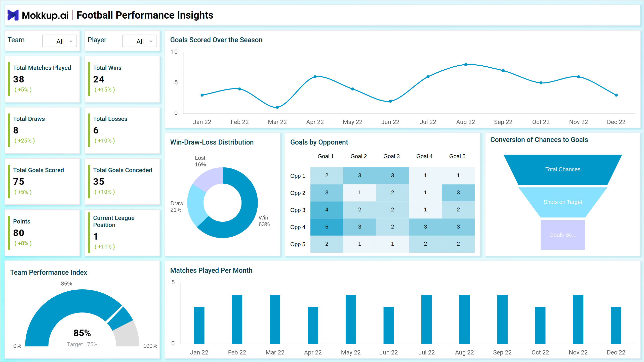Click the Opp 4 Goal 1 cell showing 5

(327, 227)
